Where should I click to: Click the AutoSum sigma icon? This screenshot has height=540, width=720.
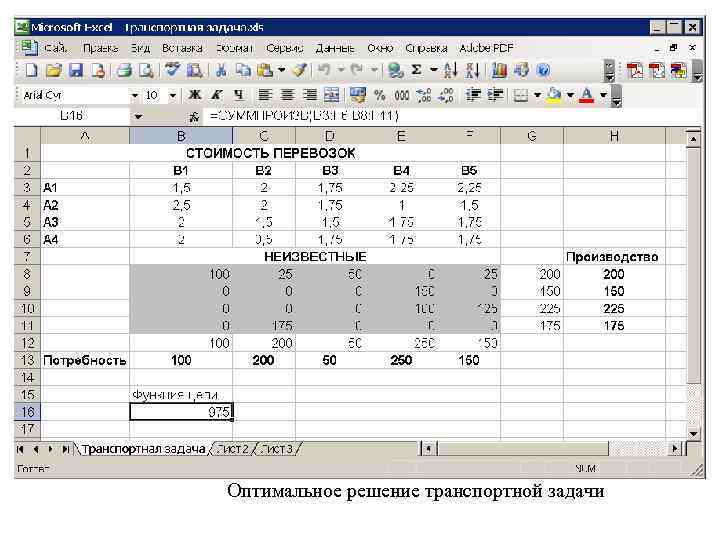point(416,70)
